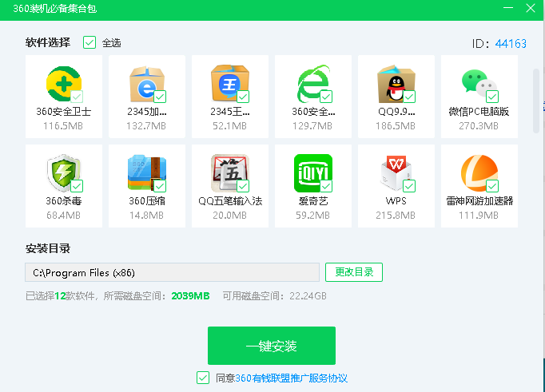Uncheck the 雷神网游加速器 checkbox
The height and width of the screenshot is (392, 545).
pyautogui.click(x=492, y=186)
